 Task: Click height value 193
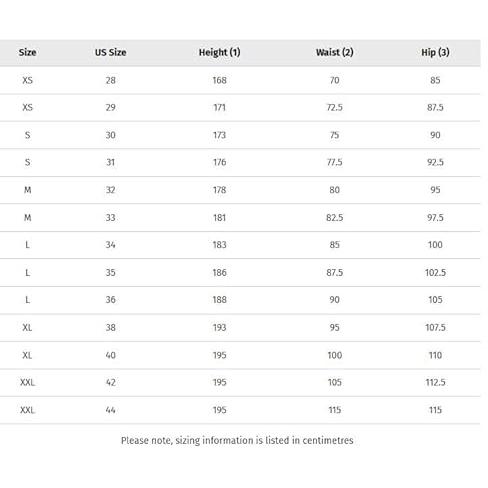[x=219, y=327]
